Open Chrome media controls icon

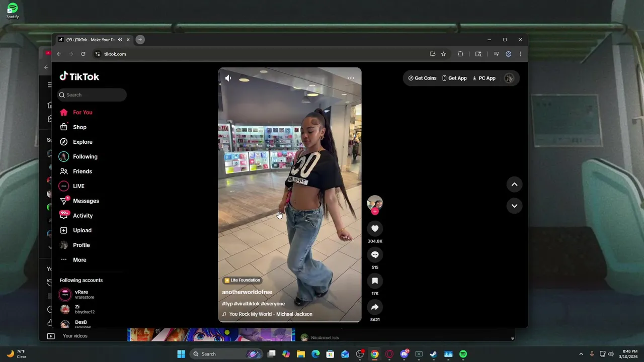click(x=496, y=54)
